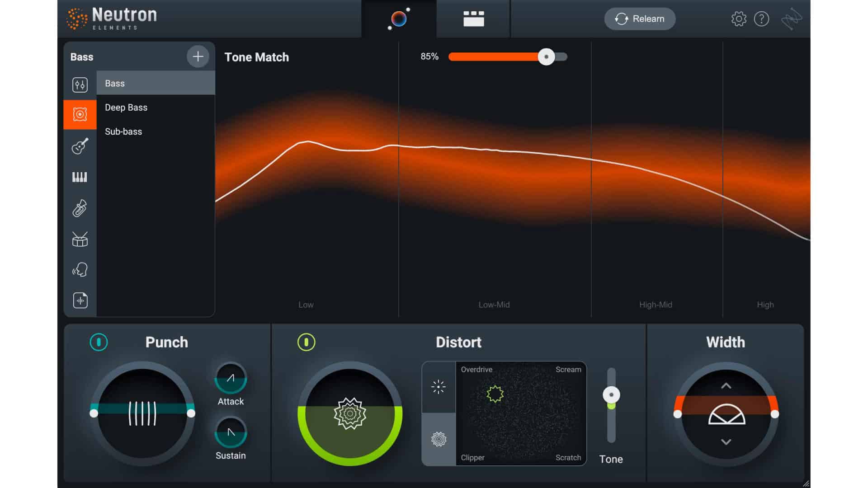868x488 pixels.
Task: Select the sparkle distortion mode icon
Action: click(439, 387)
